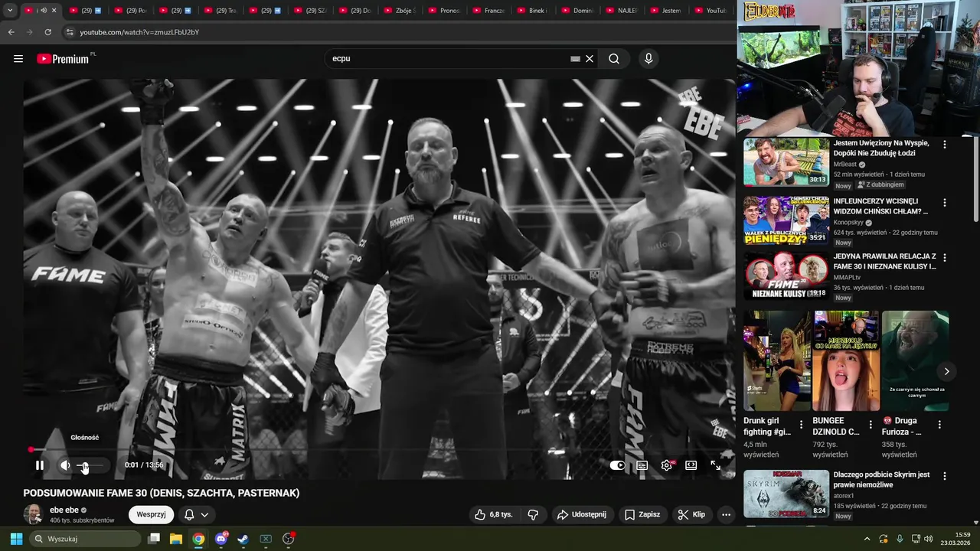Mute the active tab via its speaker icon
The height and width of the screenshot is (551, 980).
point(44,11)
